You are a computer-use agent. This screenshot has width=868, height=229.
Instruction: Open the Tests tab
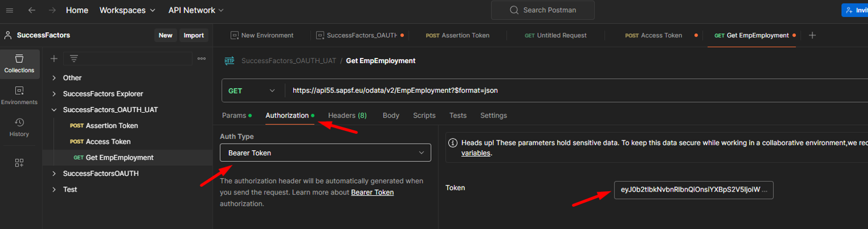point(458,116)
